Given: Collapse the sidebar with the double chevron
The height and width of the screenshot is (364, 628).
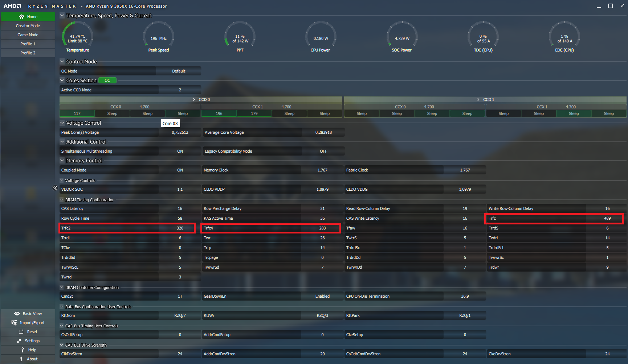Looking at the screenshot, I should click(55, 188).
